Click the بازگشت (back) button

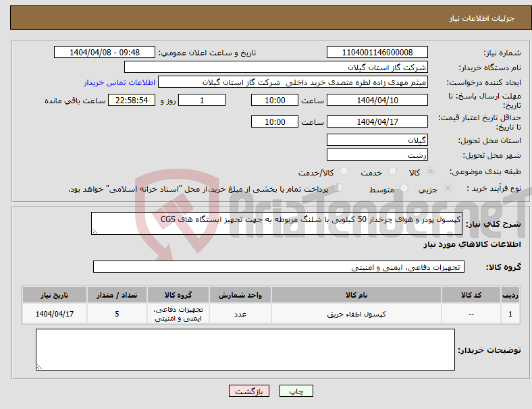click(248, 391)
